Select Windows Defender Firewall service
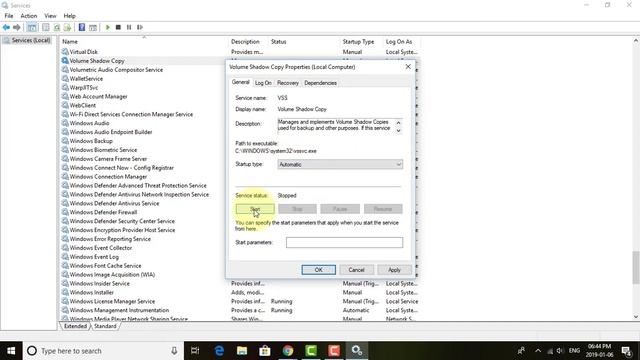Image resolution: width=640 pixels, height=360 pixels. pos(103,212)
